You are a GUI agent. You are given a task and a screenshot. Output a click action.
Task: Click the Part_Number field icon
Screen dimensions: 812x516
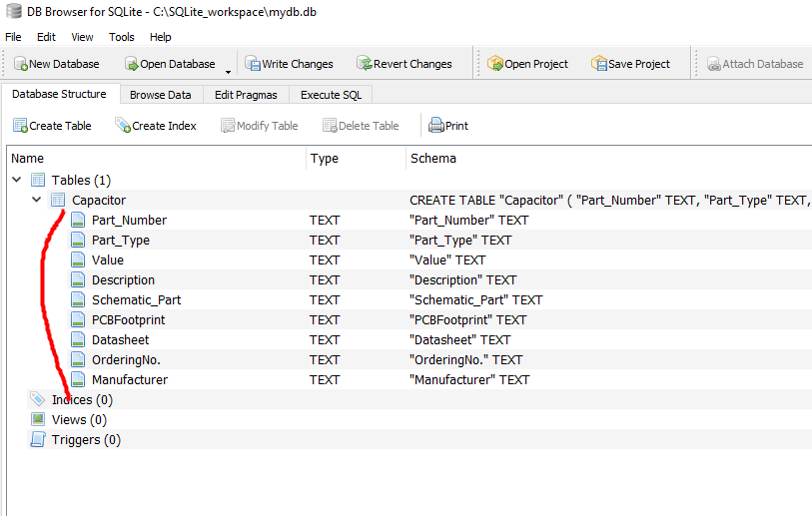click(78, 220)
